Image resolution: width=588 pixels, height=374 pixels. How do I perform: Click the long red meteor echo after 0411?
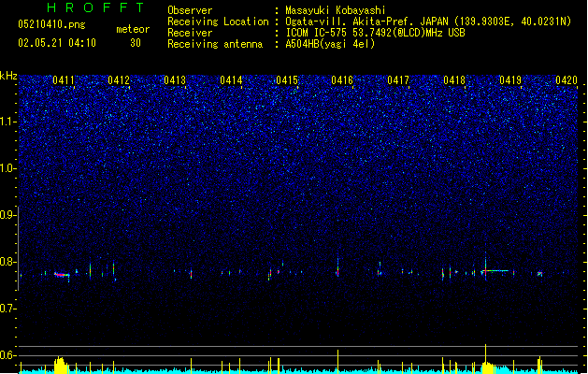(x=62, y=275)
